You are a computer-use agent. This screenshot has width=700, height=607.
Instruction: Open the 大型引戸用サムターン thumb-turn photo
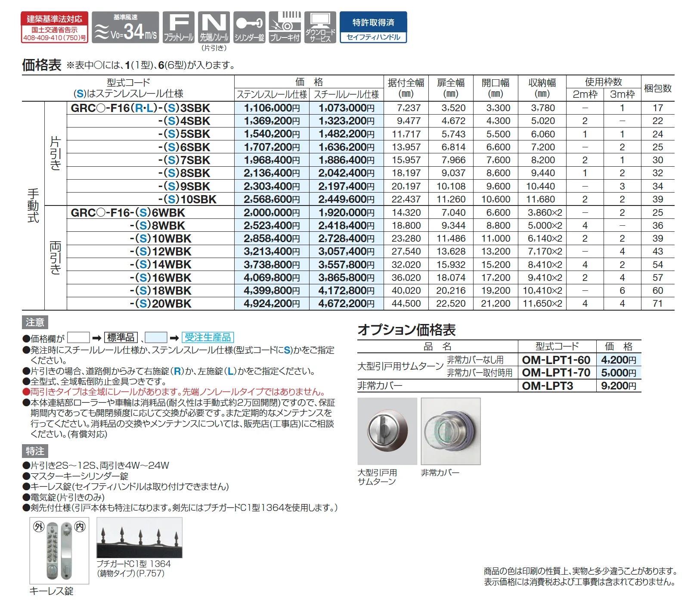pos(387,431)
